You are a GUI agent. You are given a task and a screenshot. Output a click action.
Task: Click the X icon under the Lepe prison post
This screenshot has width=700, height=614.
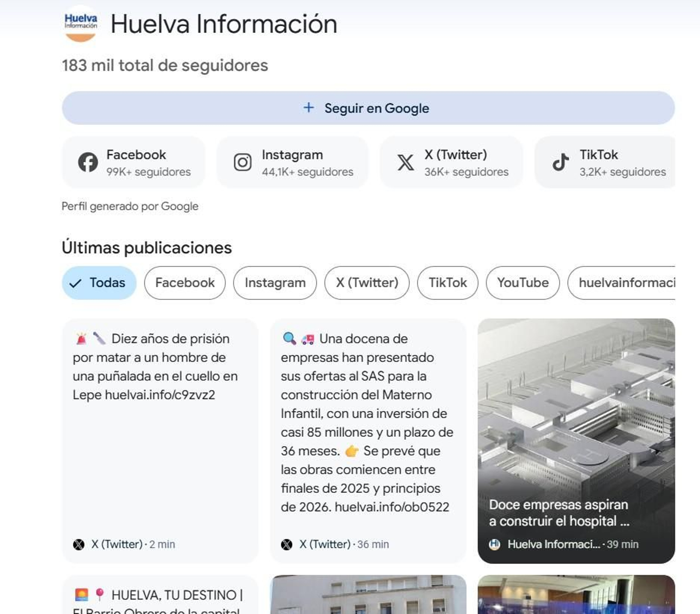click(79, 544)
